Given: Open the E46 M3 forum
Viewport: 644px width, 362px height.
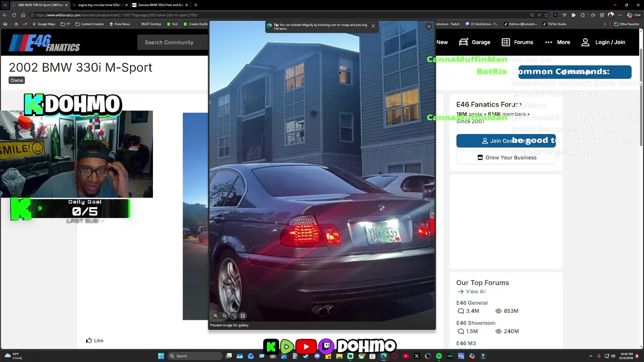Looking at the screenshot, I should [x=466, y=343].
